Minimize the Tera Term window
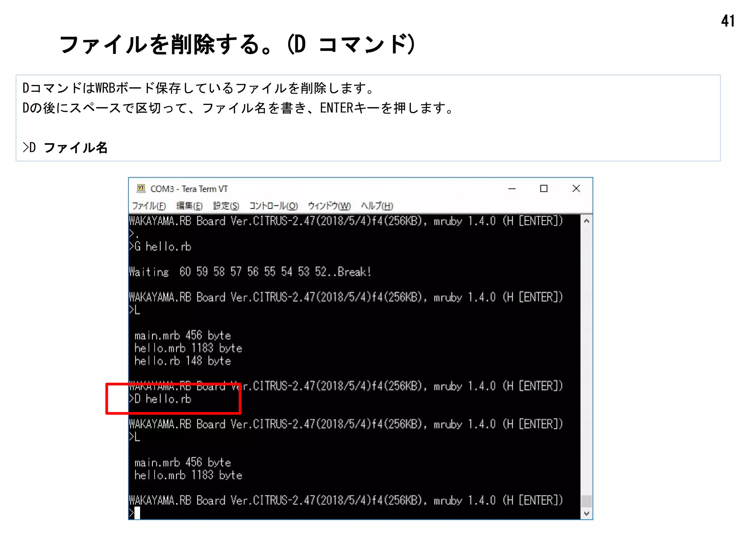Image resolution: width=747 pixels, height=560 pixels. (512, 188)
